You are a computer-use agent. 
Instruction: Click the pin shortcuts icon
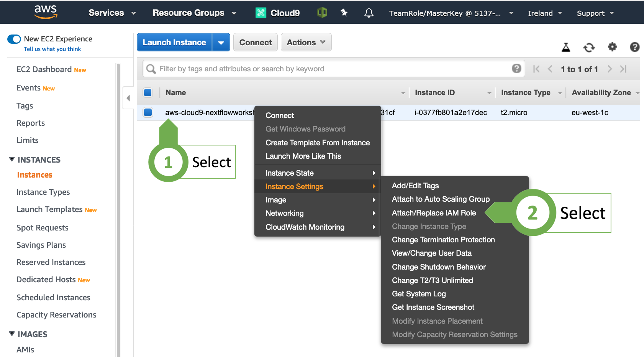pyautogui.click(x=344, y=13)
